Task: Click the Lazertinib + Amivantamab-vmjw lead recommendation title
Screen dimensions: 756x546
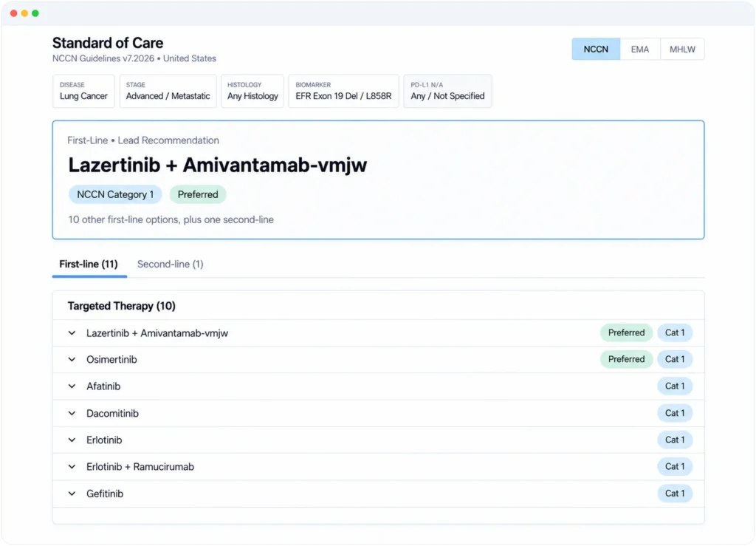Action: (218, 165)
